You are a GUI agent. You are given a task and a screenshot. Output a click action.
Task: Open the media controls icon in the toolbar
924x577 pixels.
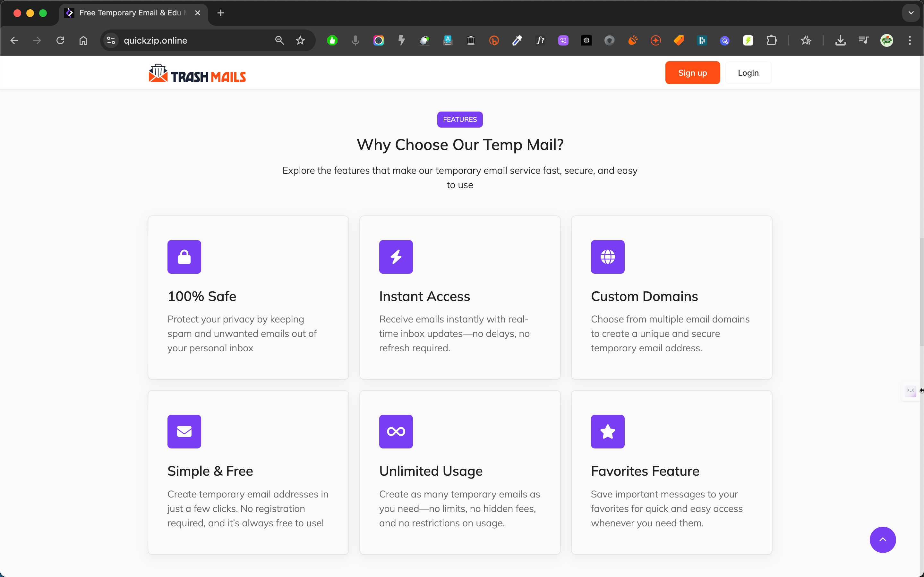click(864, 40)
